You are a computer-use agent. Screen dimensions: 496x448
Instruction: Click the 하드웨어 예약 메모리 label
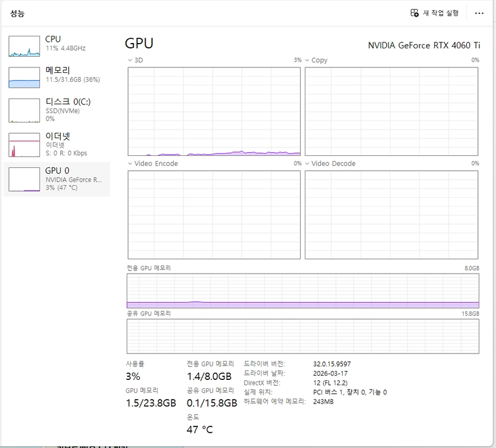[274, 401]
